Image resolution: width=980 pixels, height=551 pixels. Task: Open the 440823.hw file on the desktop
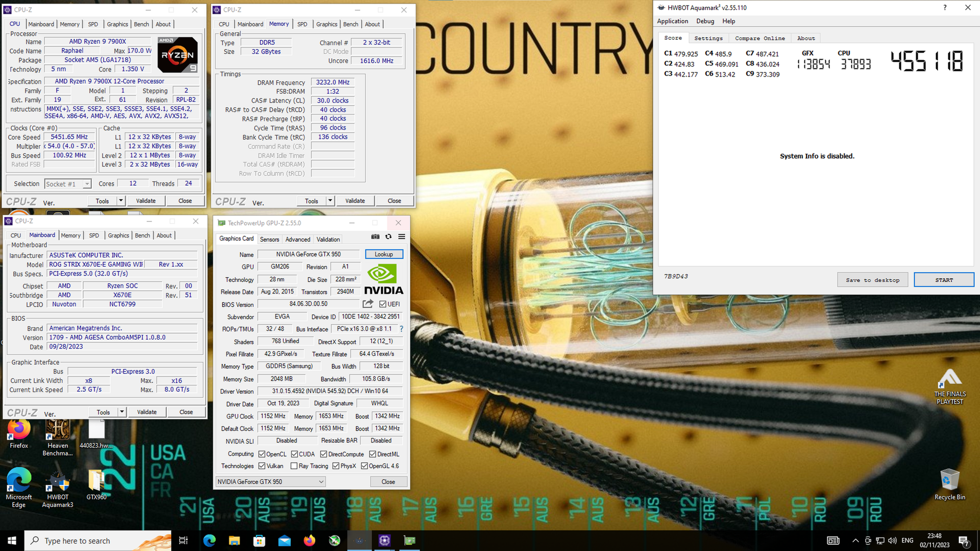point(96,434)
